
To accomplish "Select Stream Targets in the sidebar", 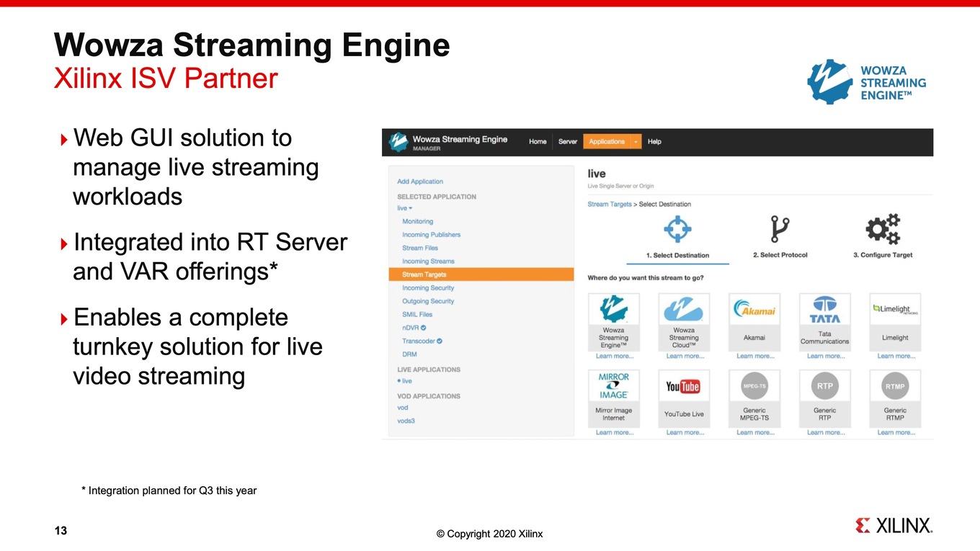I will (481, 274).
